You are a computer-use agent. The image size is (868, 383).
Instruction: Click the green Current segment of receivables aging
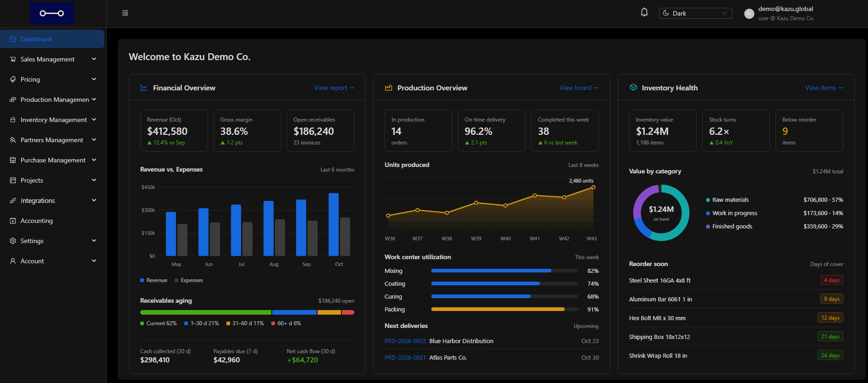tap(206, 312)
